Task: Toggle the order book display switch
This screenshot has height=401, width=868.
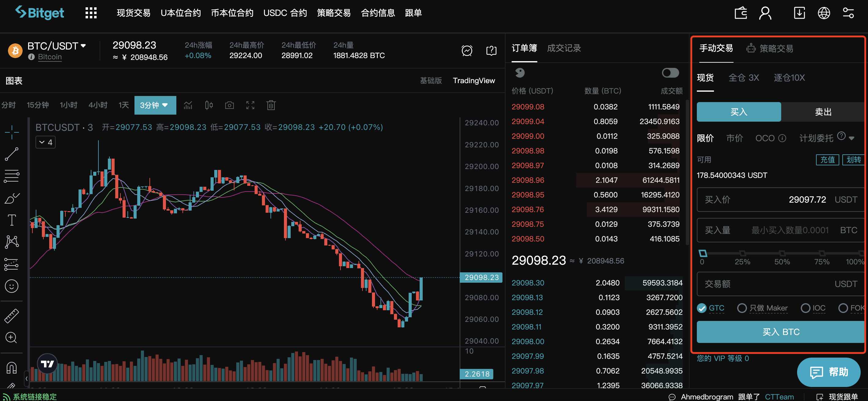Action: point(669,73)
